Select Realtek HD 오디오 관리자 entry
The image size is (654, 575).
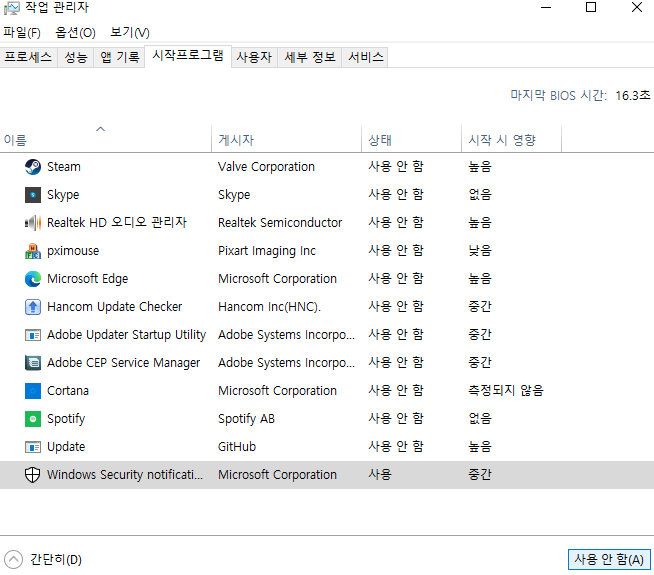117,223
